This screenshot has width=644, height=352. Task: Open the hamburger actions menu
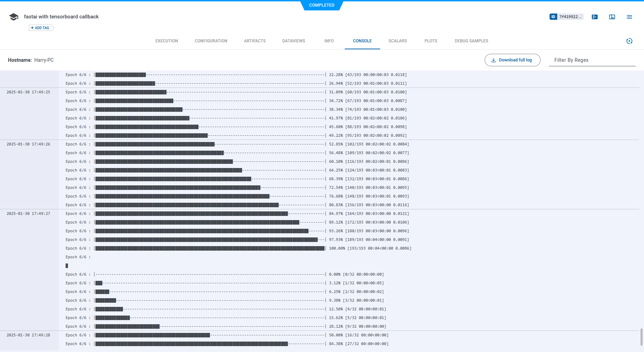tap(629, 17)
